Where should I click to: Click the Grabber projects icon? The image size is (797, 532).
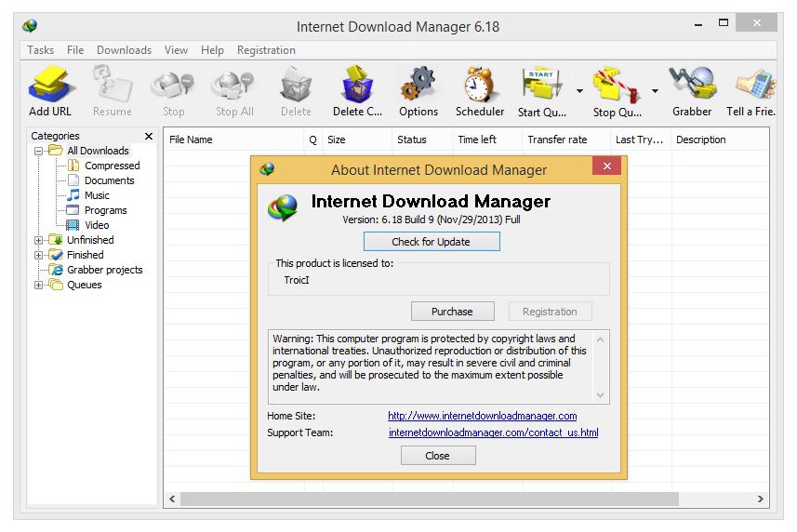(x=56, y=270)
